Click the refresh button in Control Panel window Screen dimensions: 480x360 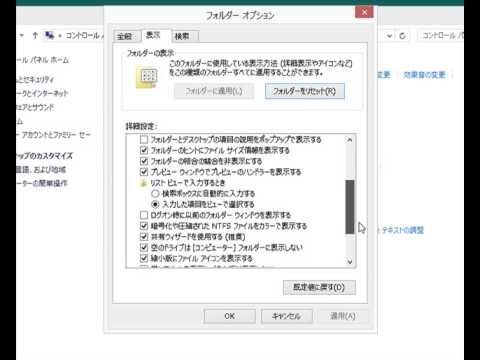(x=402, y=36)
